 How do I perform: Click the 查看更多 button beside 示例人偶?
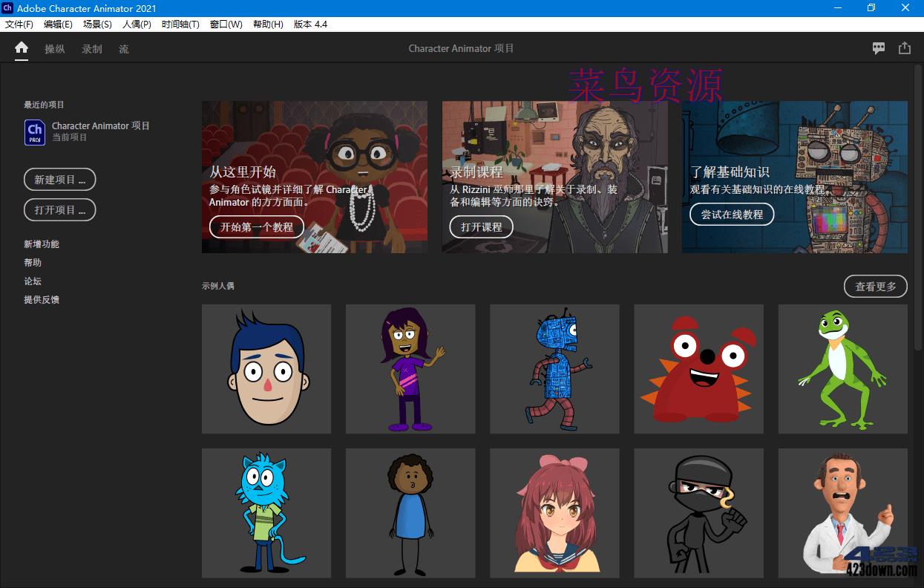tap(875, 286)
